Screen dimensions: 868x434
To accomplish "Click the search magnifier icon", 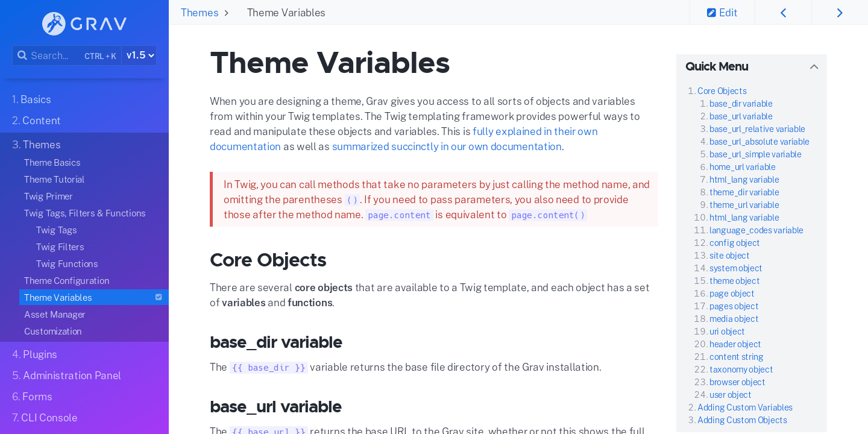I will pyautogui.click(x=23, y=55).
